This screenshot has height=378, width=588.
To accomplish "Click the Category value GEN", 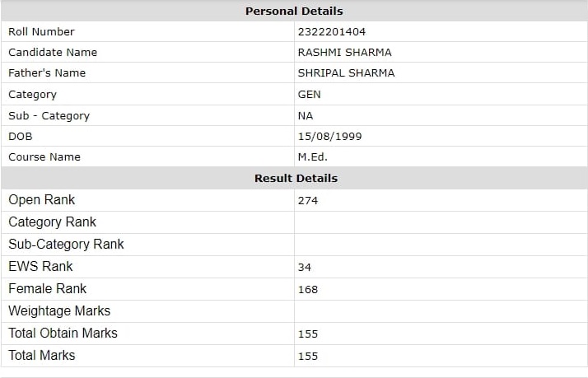I will click(309, 95).
